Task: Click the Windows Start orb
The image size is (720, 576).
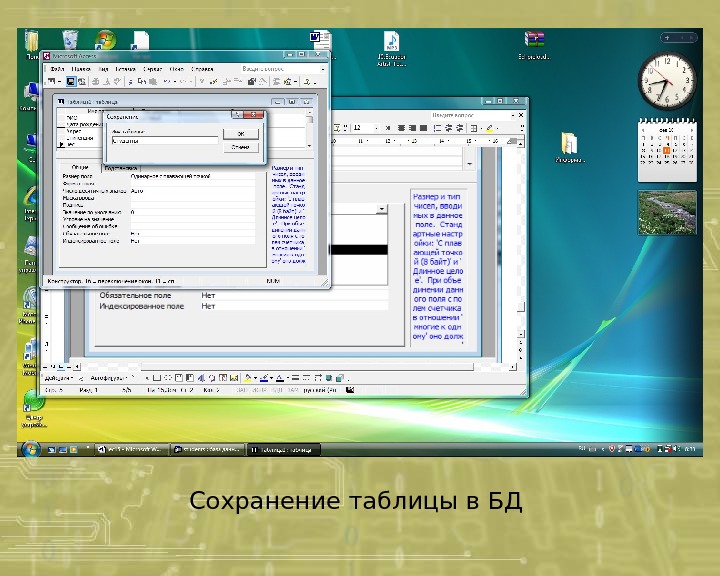Action: click(x=30, y=450)
